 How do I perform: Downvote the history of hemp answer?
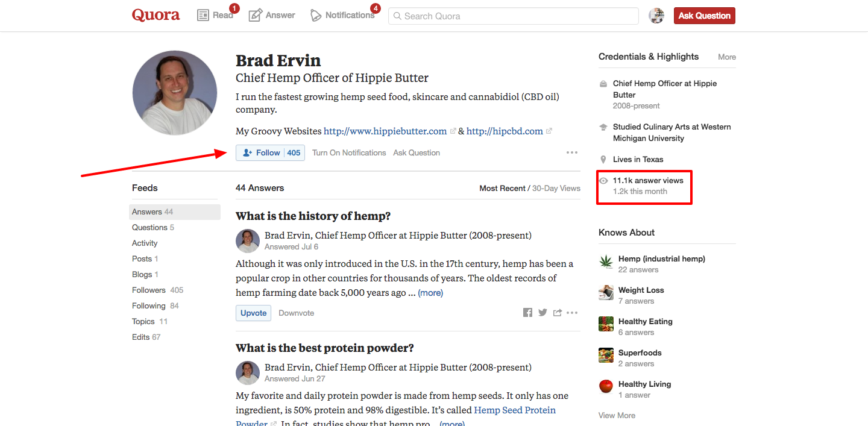pyautogui.click(x=296, y=313)
